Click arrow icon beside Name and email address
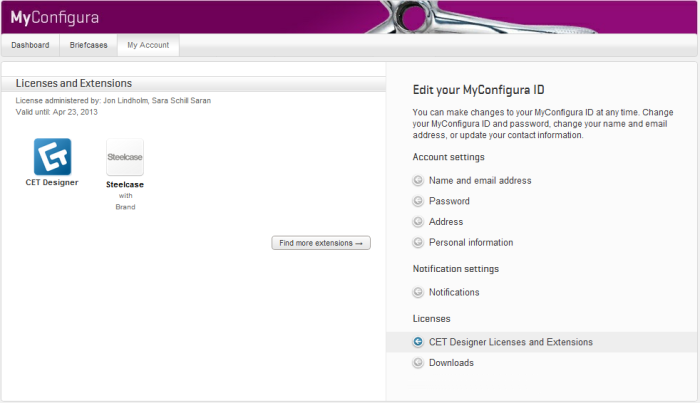This screenshot has height=403, width=700. click(x=418, y=181)
